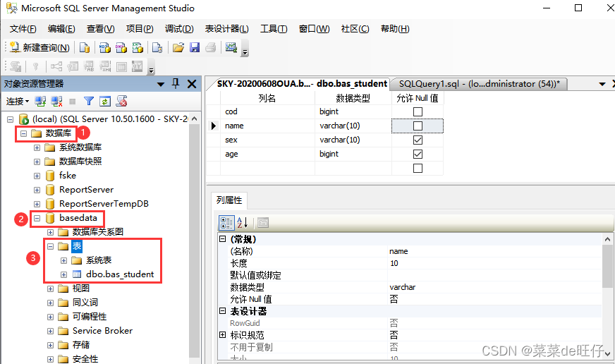Open the active document tab list dropdown
Image resolution: width=615 pixels, height=364 pixels.
click(x=602, y=84)
